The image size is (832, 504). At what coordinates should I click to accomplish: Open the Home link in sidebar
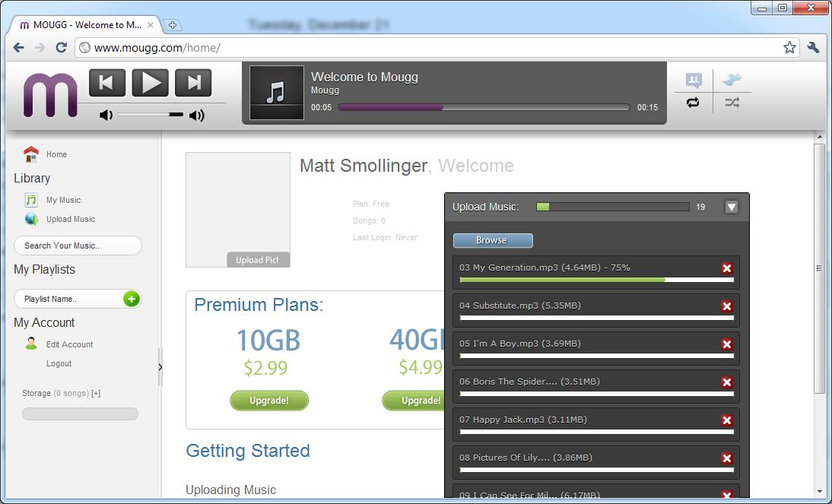click(x=56, y=154)
